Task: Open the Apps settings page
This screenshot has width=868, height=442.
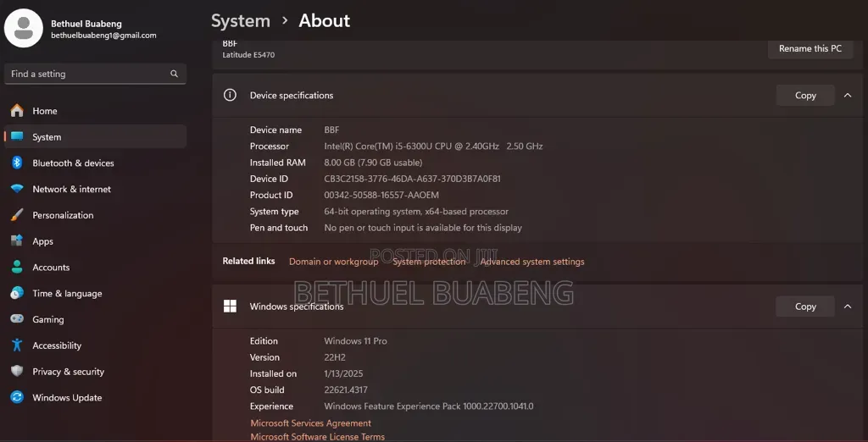Action: (x=95, y=240)
